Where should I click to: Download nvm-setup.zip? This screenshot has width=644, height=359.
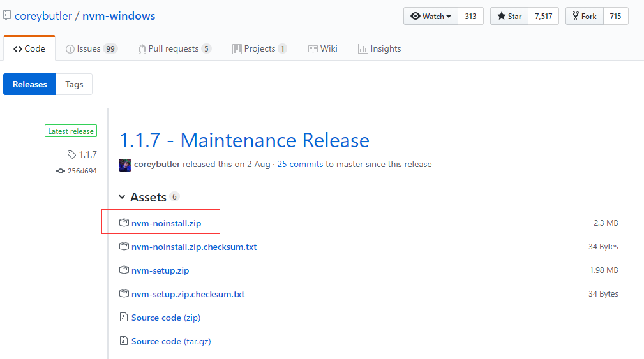click(160, 270)
